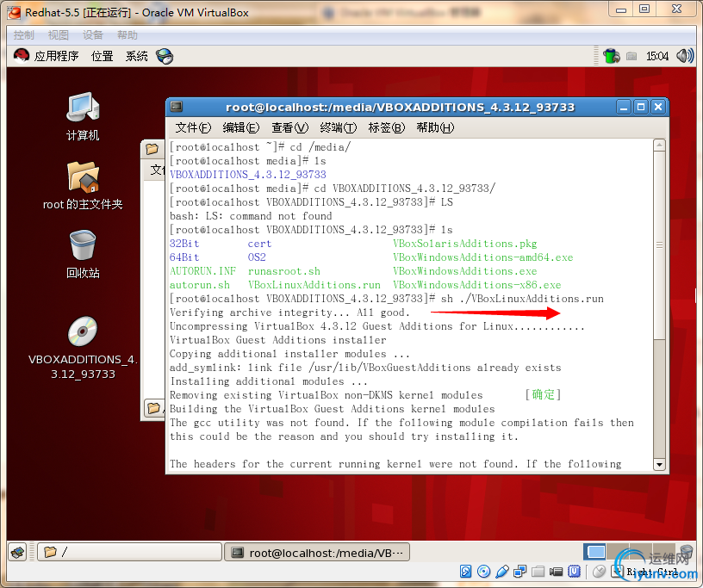Click the VirtualBox app icon in title bar
The image size is (703, 588).
click(x=15, y=12)
